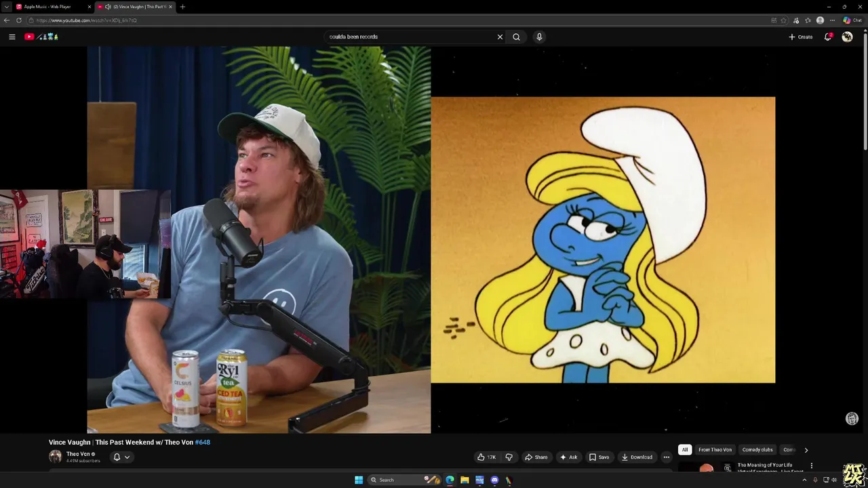Open Microsoft Edge from the taskbar

click(x=450, y=480)
